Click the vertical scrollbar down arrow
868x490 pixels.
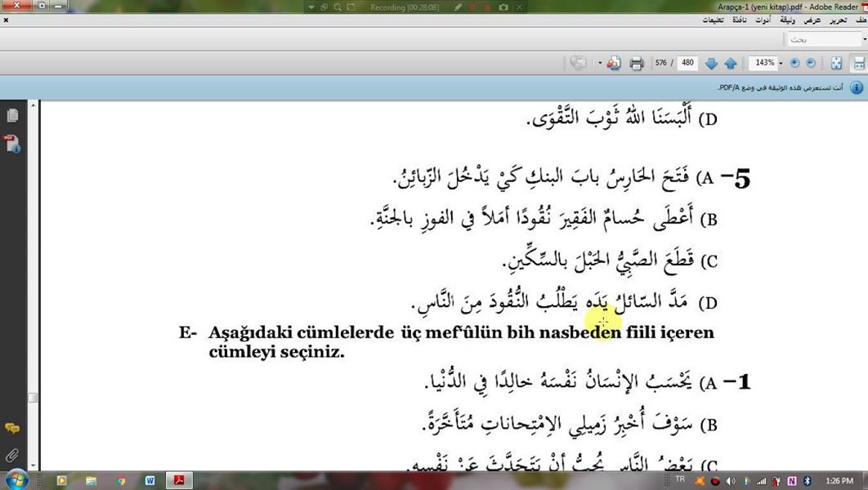[x=34, y=465]
